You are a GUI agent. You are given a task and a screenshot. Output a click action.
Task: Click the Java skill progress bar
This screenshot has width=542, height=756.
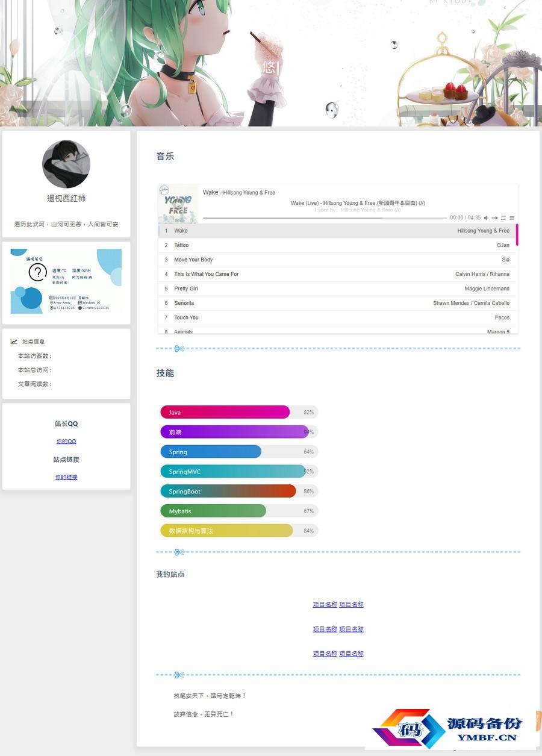[x=239, y=412]
